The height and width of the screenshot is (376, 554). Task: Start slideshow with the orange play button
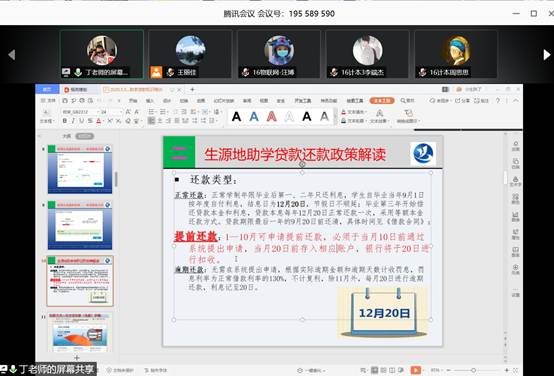(x=416, y=370)
